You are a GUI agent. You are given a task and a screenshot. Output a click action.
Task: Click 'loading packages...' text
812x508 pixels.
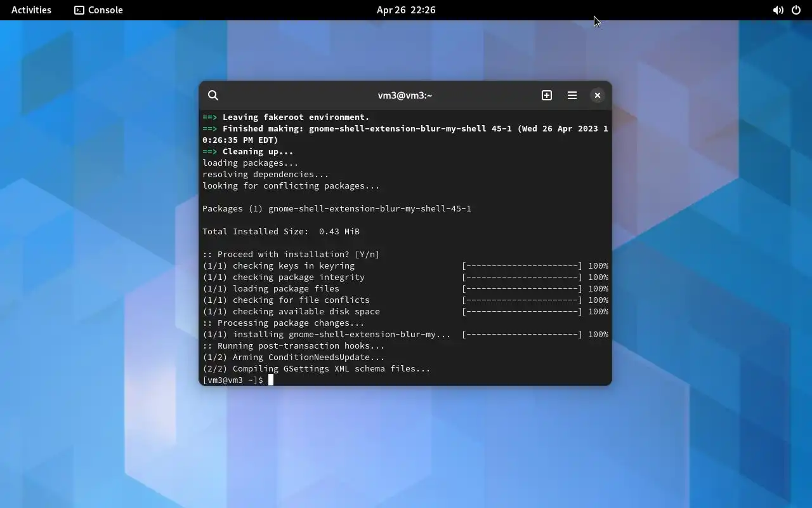pyautogui.click(x=250, y=163)
